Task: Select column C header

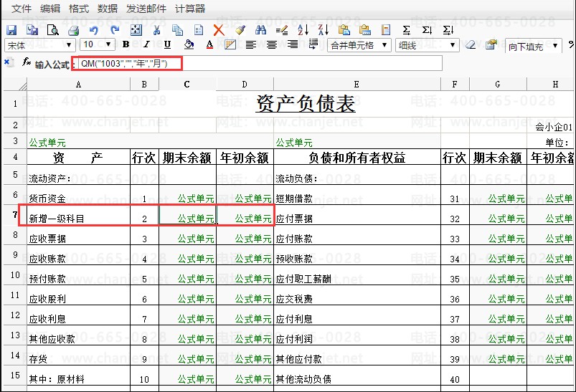Action: pyautogui.click(x=187, y=85)
